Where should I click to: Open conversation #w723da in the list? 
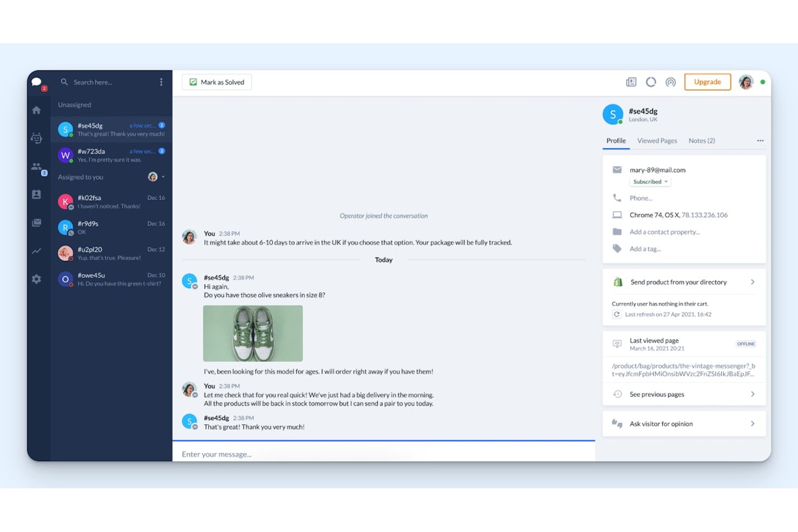[x=112, y=155]
